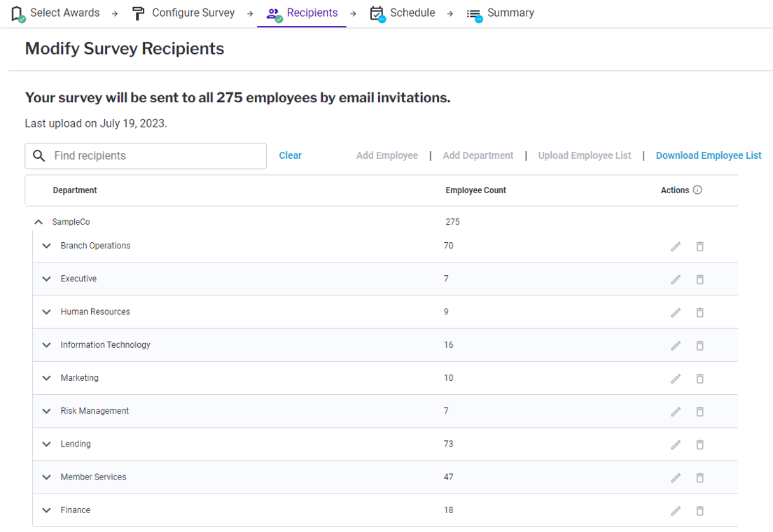
Task: Click the Download Employee List link
Action: coord(709,155)
